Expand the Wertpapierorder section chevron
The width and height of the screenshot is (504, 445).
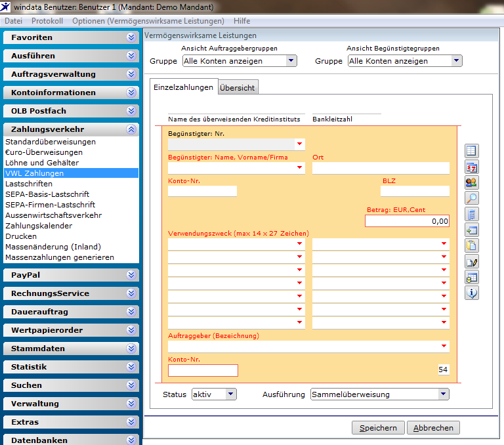click(131, 330)
